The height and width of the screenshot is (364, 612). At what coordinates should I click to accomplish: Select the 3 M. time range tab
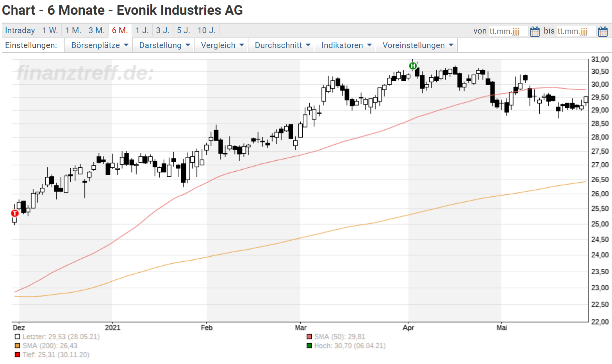pyautogui.click(x=96, y=30)
